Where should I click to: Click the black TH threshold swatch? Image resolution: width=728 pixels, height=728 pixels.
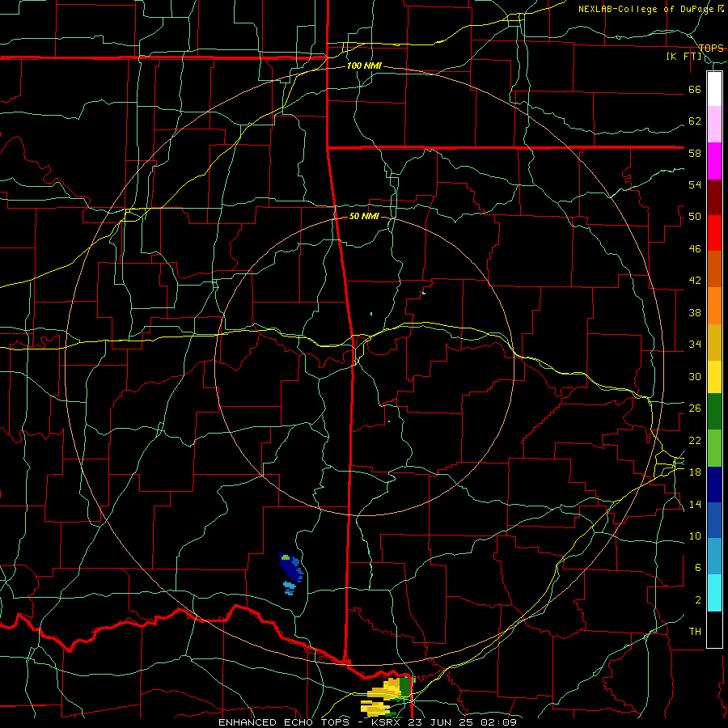click(x=714, y=629)
